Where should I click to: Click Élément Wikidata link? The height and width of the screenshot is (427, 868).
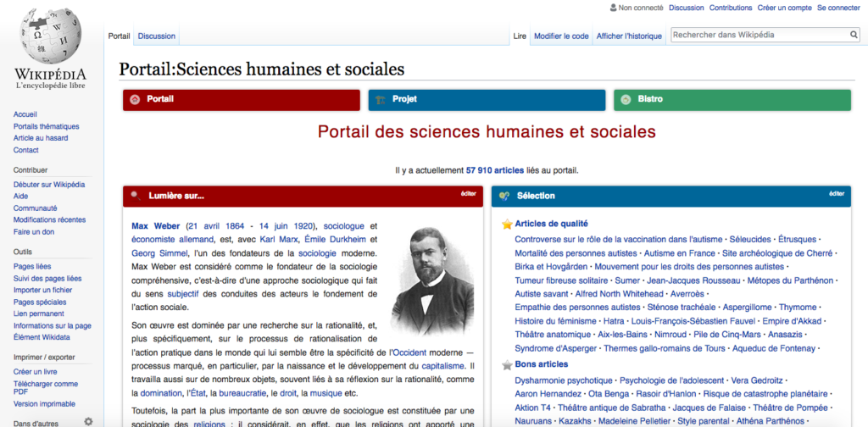(42, 337)
